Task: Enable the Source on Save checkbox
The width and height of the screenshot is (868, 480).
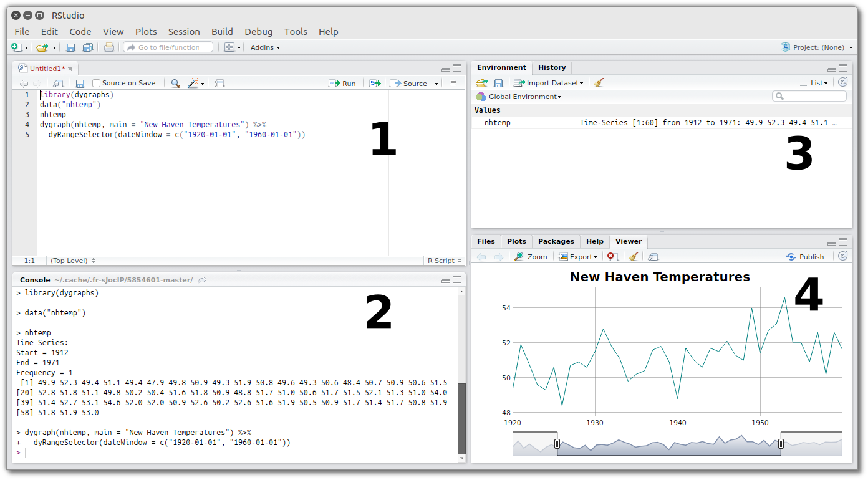Action: (x=96, y=83)
